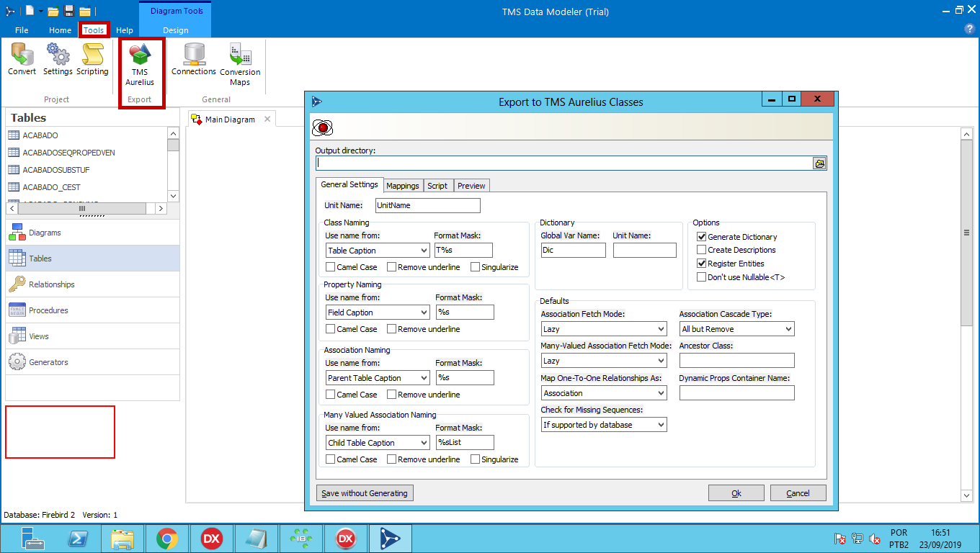This screenshot has width=980, height=553.
Task: Click save disk icon in title bar
Action: [x=69, y=11]
